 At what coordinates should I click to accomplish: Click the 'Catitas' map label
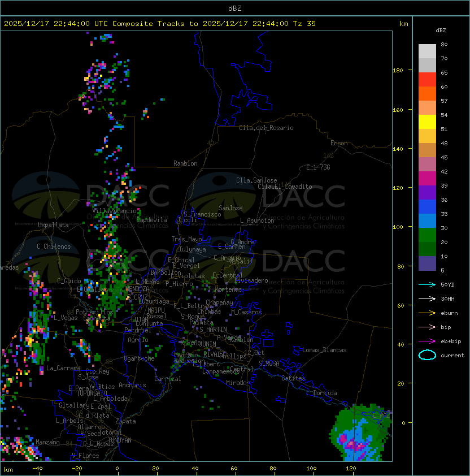click(293, 378)
